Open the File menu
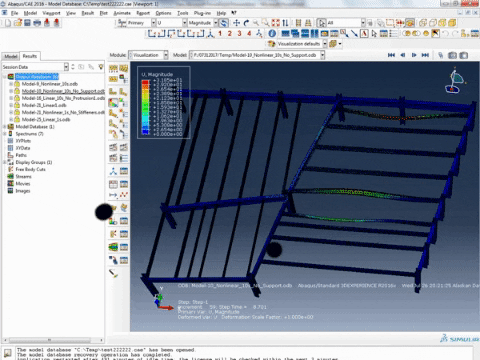 [14, 13]
